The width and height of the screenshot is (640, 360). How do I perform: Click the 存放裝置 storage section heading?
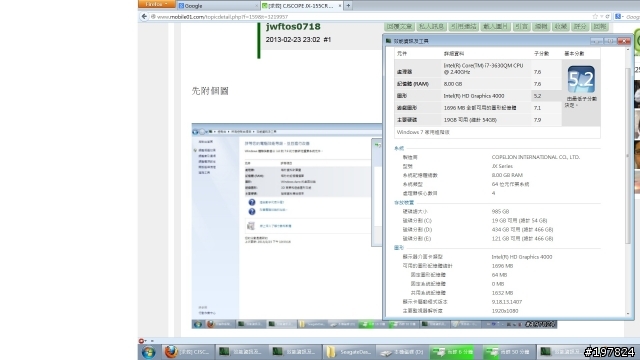point(404,202)
